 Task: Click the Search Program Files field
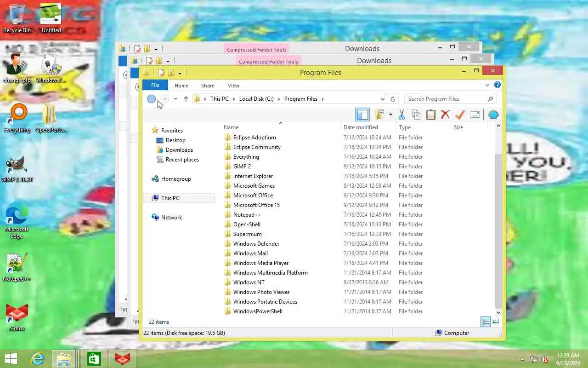[x=446, y=99]
